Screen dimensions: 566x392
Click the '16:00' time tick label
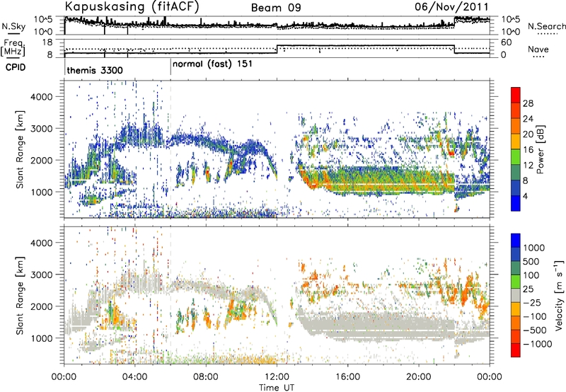pyautogui.click(x=347, y=377)
